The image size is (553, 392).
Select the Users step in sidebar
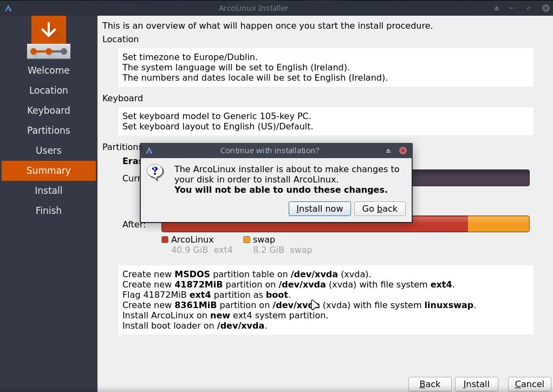(49, 151)
